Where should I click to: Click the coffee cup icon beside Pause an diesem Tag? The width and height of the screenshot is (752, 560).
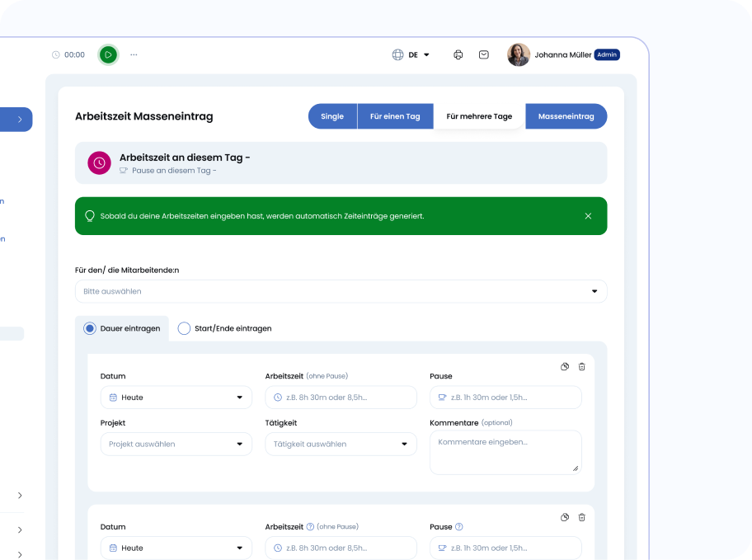[124, 171]
